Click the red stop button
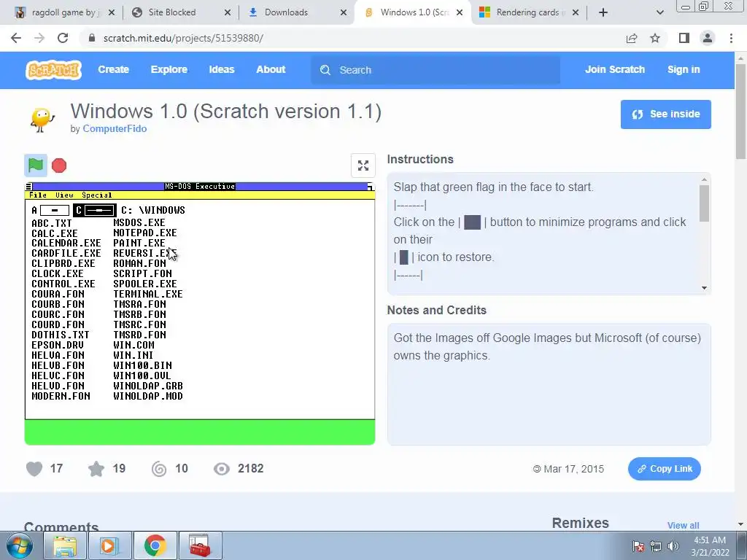This screenshot has height=560, width=747. [x=59, y=166]
